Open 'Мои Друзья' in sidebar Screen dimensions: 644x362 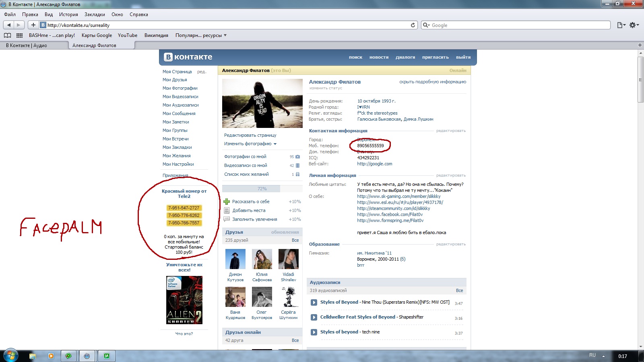[x=175, y=80]
